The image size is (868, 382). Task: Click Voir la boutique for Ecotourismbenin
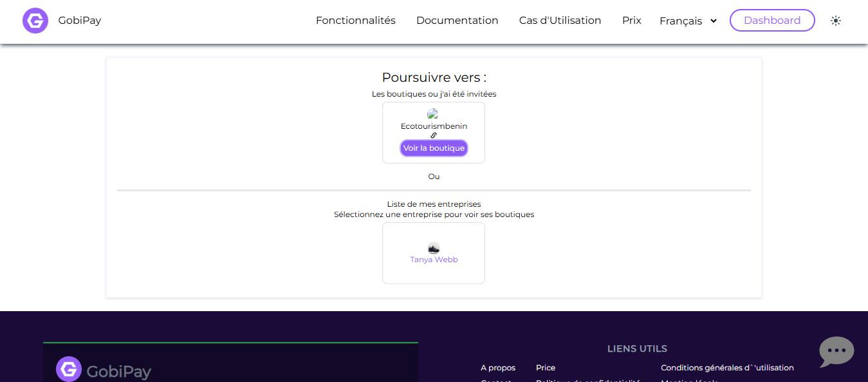(434, 148)
